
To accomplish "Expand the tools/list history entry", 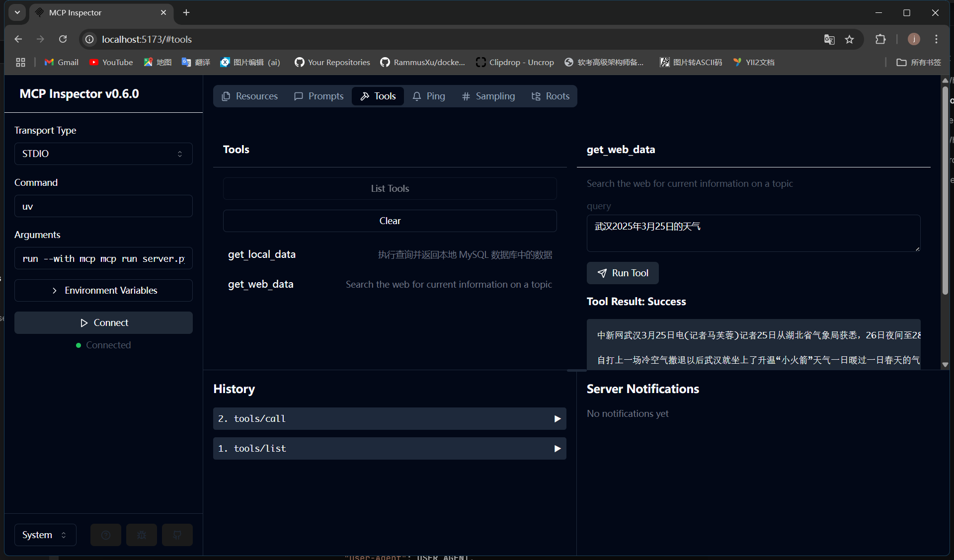I will (390, 448).
